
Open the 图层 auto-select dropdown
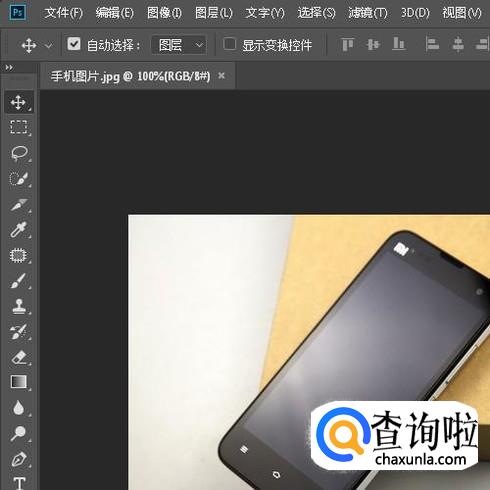pos(179,45)
